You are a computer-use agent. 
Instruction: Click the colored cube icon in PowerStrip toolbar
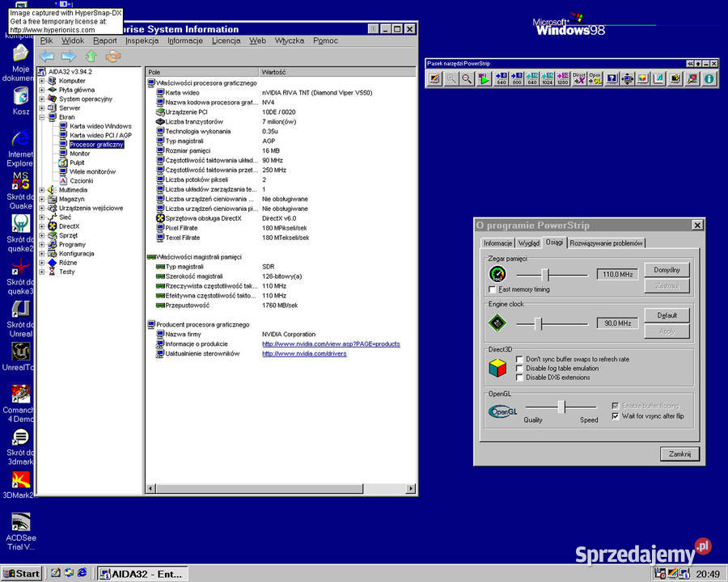(642, 78)
